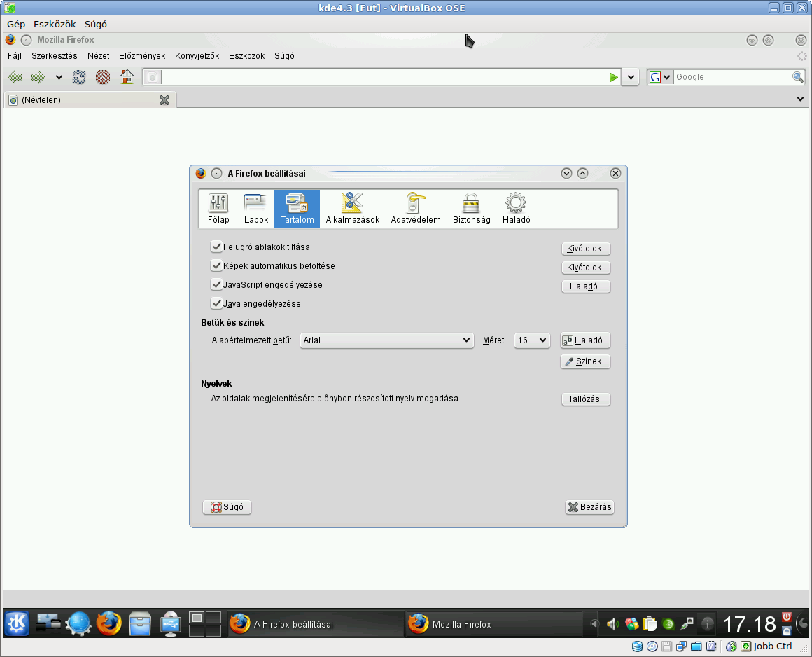Toggle Java engedélyezése checkbox
The height and width of the screenshot is (657, 812).
tap(216, 303)
